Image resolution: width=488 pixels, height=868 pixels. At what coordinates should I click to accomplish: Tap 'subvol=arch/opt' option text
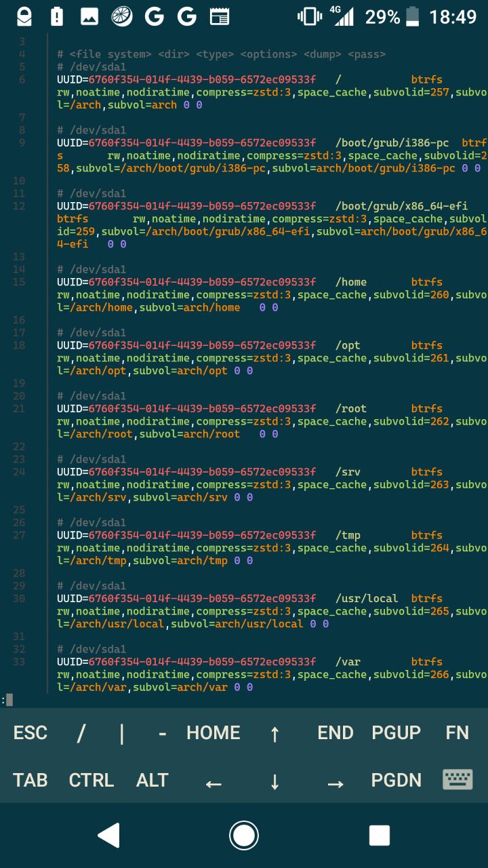coord(180,371)
